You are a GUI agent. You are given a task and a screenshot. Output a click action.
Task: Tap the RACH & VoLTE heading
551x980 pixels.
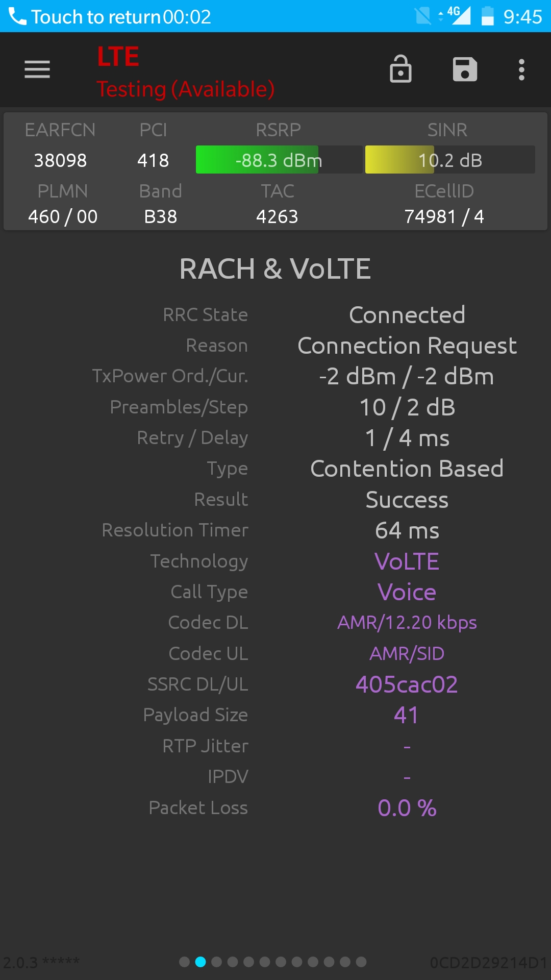point(275,269)
